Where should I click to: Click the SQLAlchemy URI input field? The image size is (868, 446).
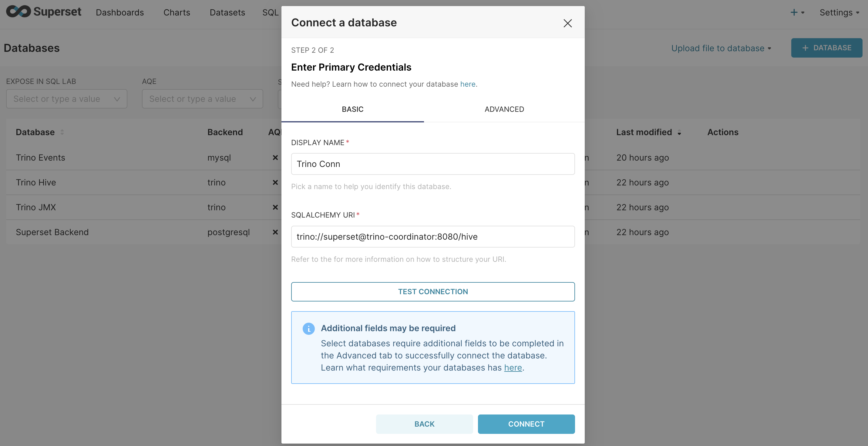point(433,237)
